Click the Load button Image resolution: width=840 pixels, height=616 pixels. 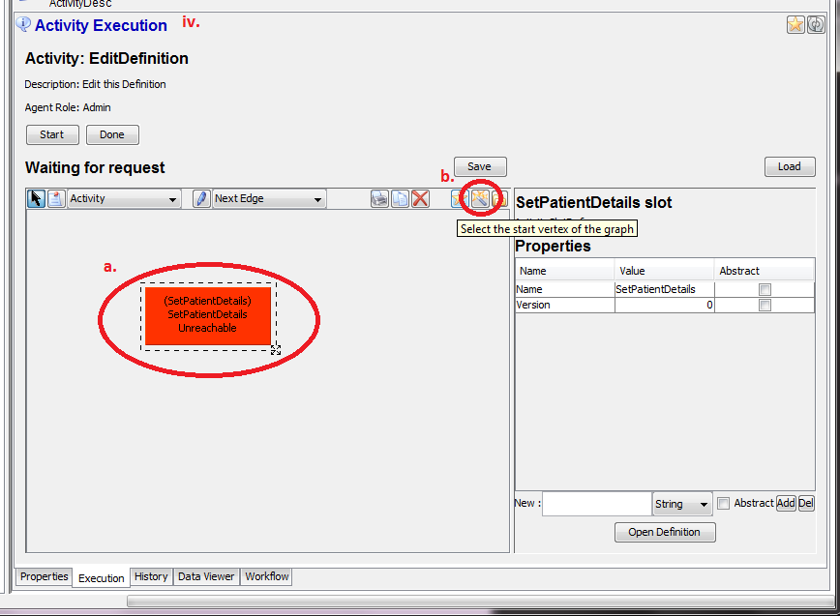(x=790, y=167)
